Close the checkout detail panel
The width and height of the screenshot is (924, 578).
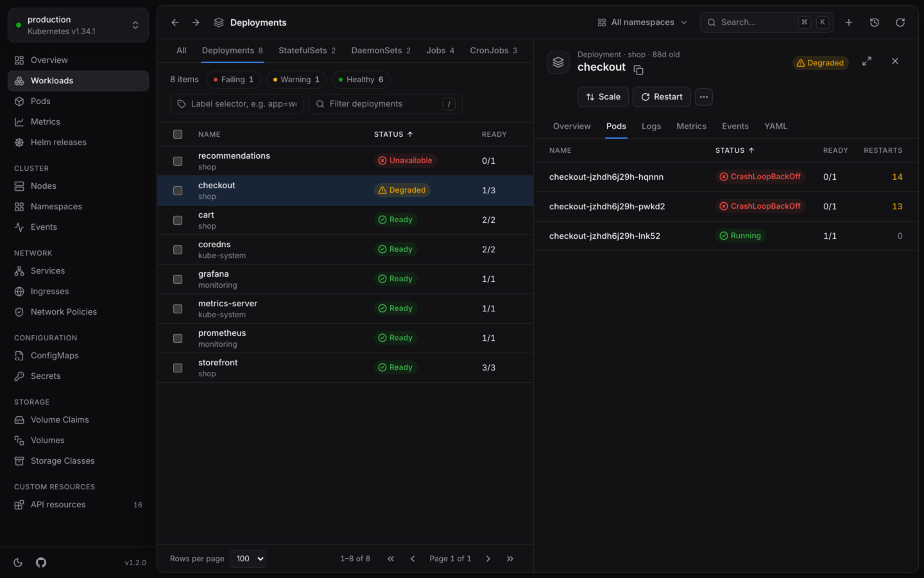[895, 61]
